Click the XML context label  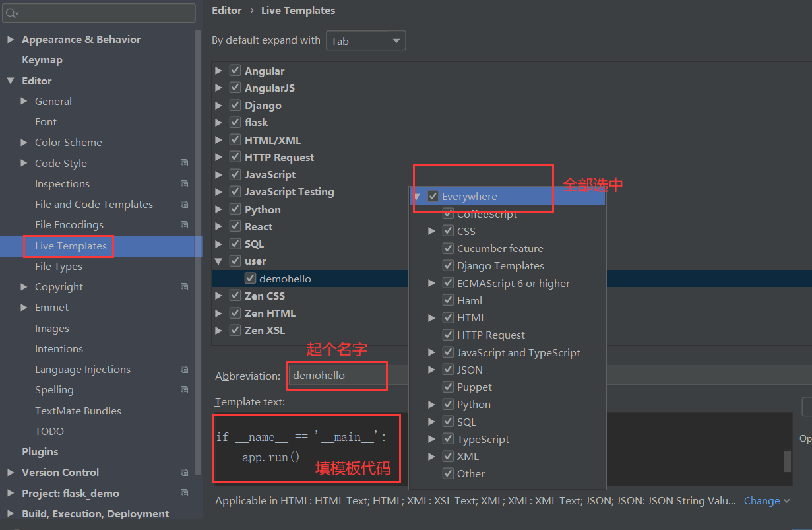pos(468,456)
